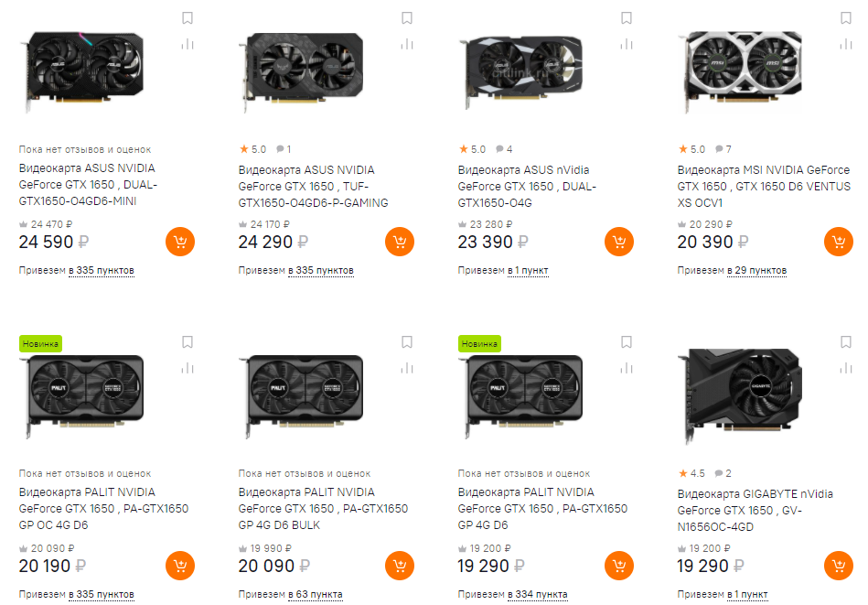Add Palit GP OC 4G D6 to favorites
Screen dimensions: 868x605
point(188,342)
